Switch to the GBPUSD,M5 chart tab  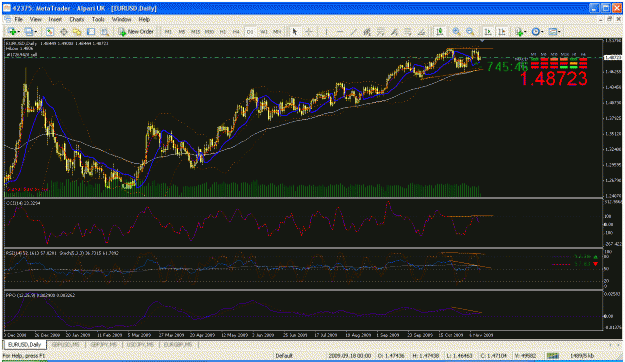click(x=65, y=344)
